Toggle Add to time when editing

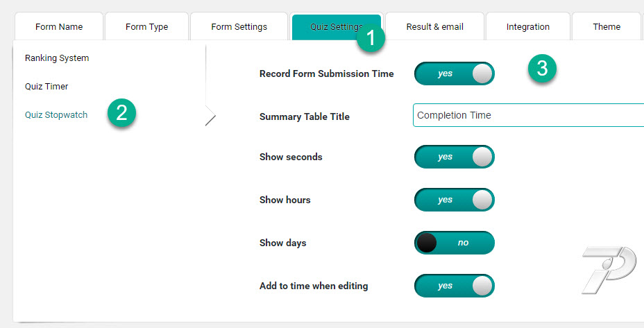coord(455,286)
